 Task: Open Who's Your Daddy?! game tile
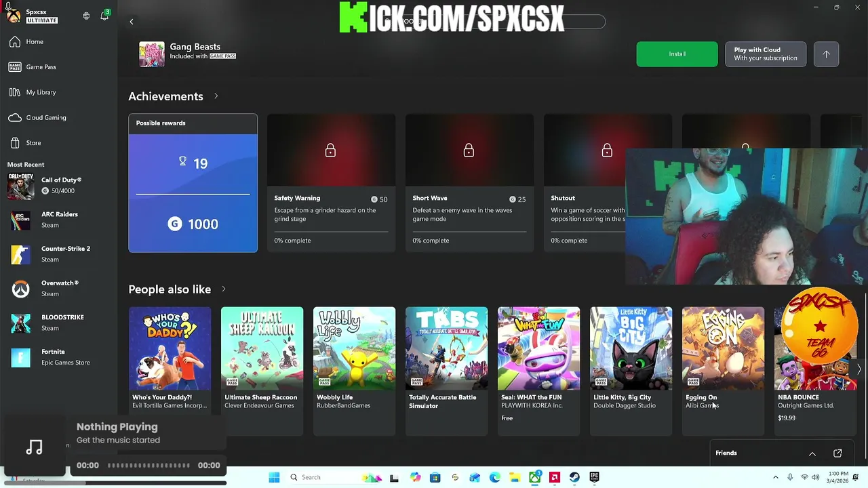pyautogui.click(x=170, y=370)
